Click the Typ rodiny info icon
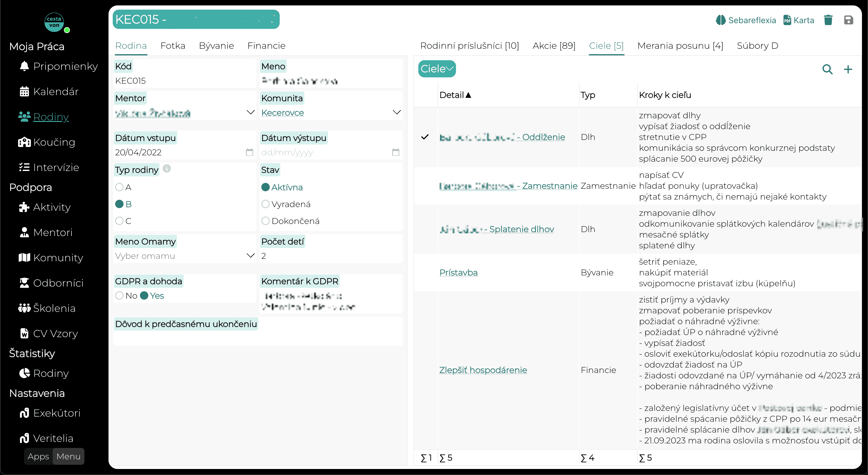This screenshot has height=475, width=868. click(167, 168)
